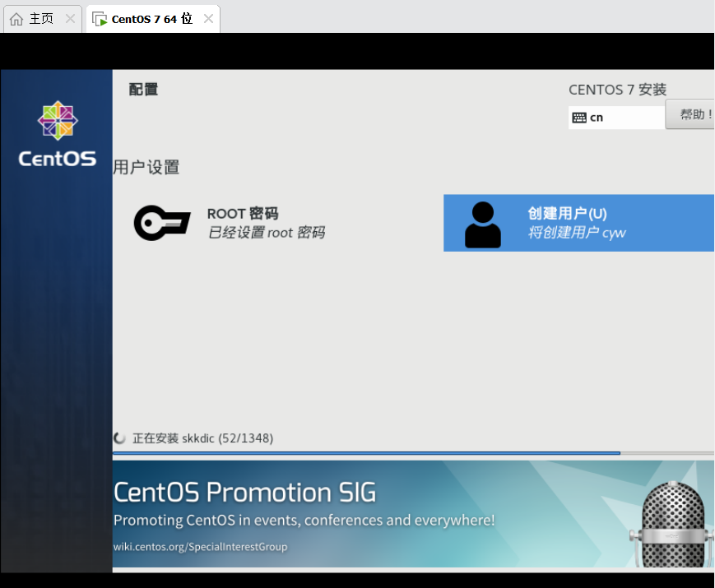The height and width of the screenshot is (588, 715).
Task: Click the keyboard layout icon
Action: pos(579,118)
